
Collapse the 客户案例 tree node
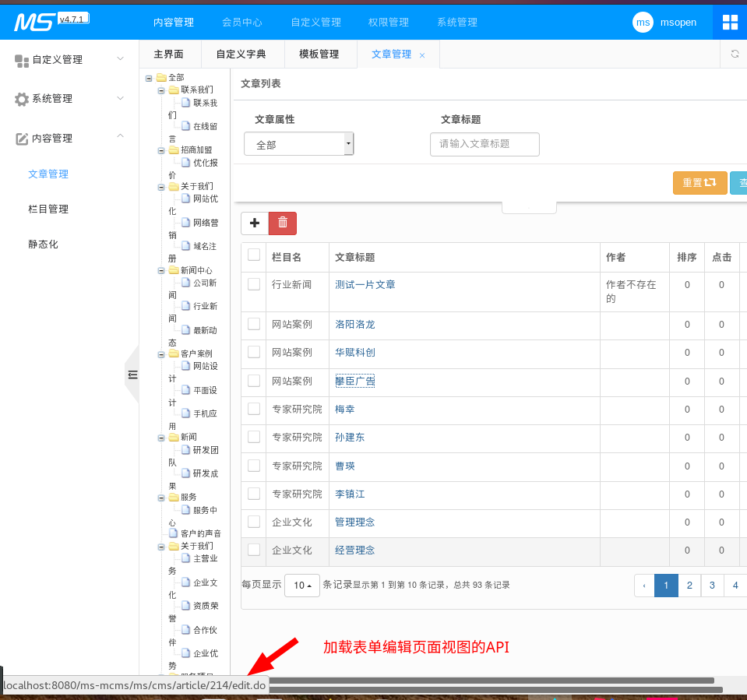[x=161, y=354]
